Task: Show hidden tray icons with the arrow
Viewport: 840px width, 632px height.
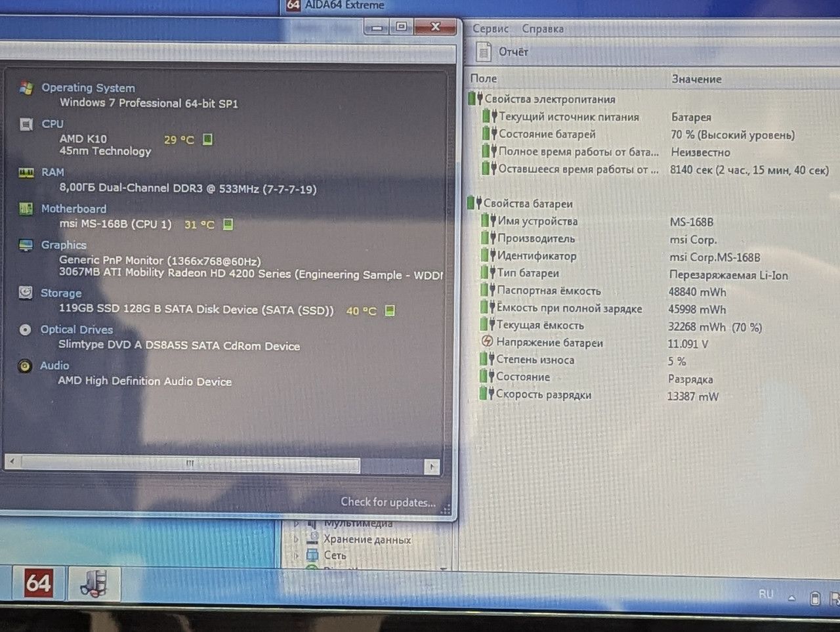Action: (791, 598)
